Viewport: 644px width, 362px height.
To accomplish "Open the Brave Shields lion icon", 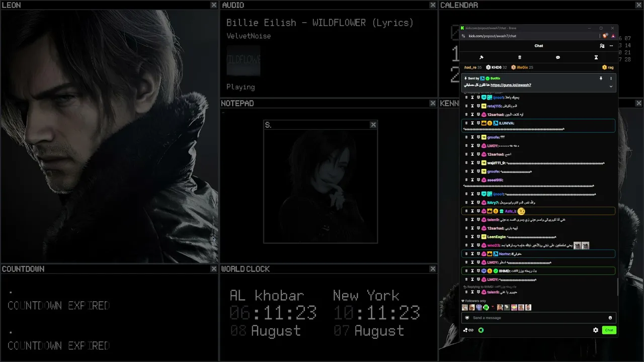I will [605, 36].
